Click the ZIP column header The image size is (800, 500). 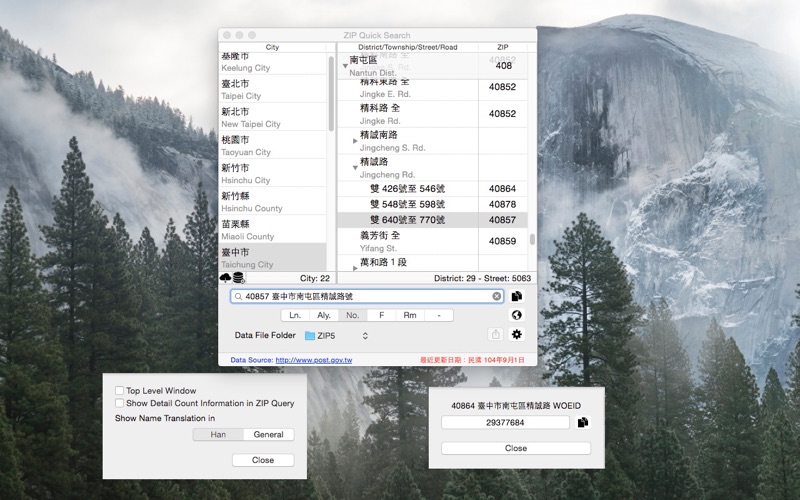pyautogui.click(x=503, y=47)
